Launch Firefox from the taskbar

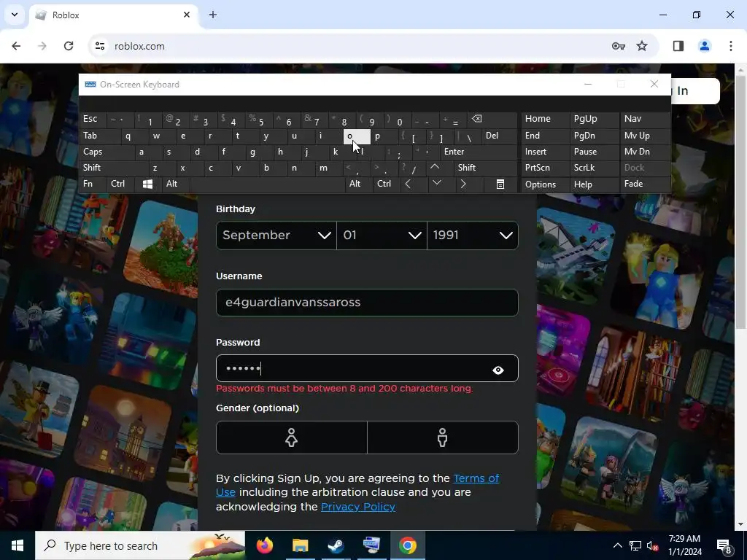[264, 545]
